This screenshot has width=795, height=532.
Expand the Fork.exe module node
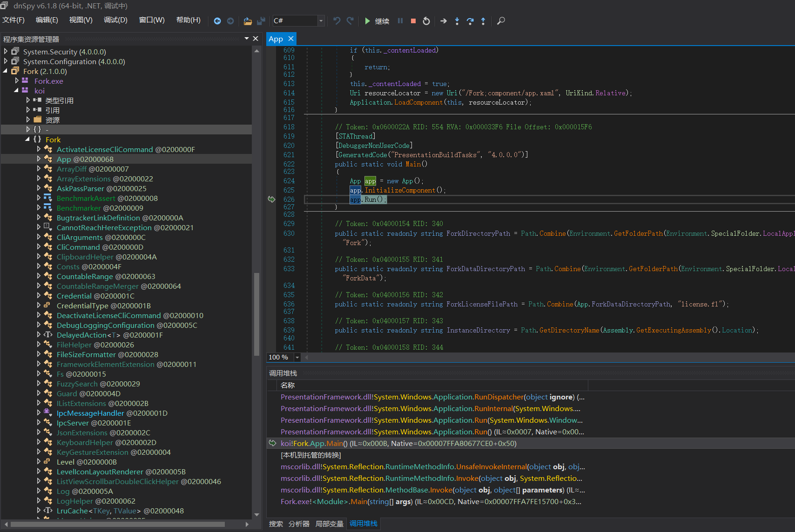17,81
